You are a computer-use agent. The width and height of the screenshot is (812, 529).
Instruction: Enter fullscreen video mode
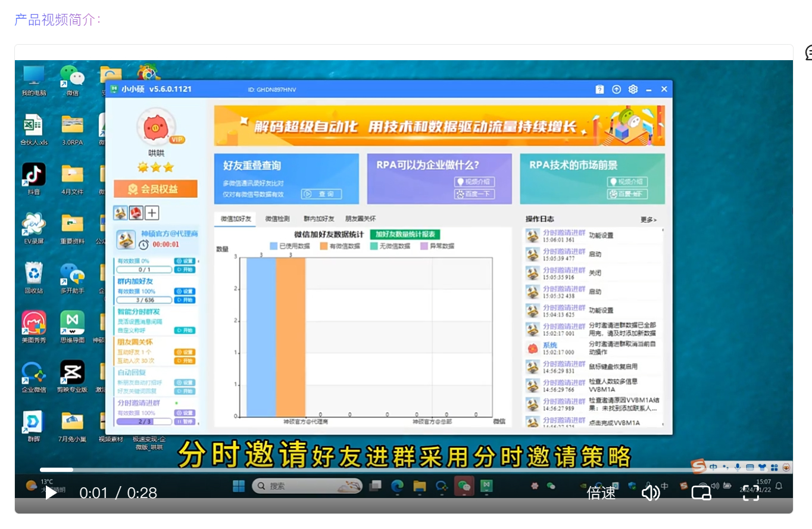(751, 493)
